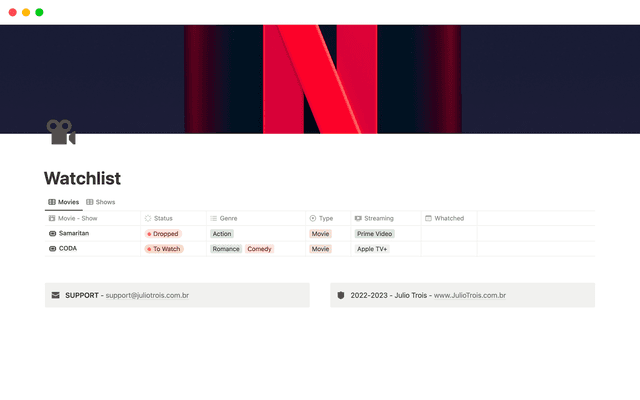This screenshot has height=400, width=640.
Task: Open the To Watch status tag for CODA
Action: pos(165,249)
